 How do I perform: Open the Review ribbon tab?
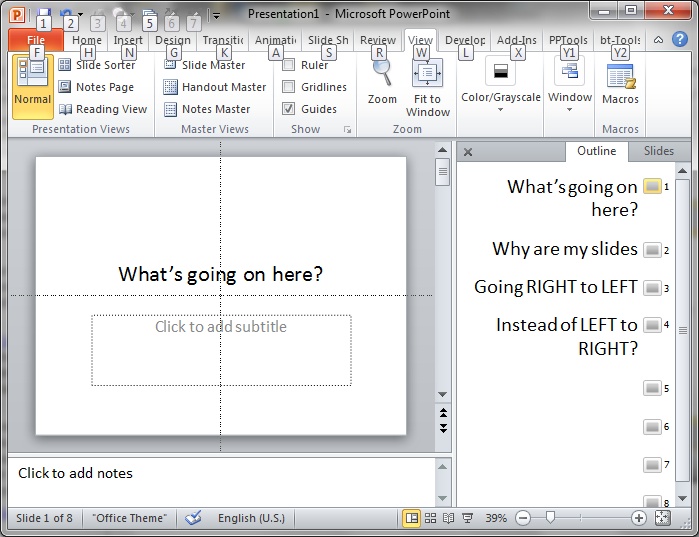(378, 40)
